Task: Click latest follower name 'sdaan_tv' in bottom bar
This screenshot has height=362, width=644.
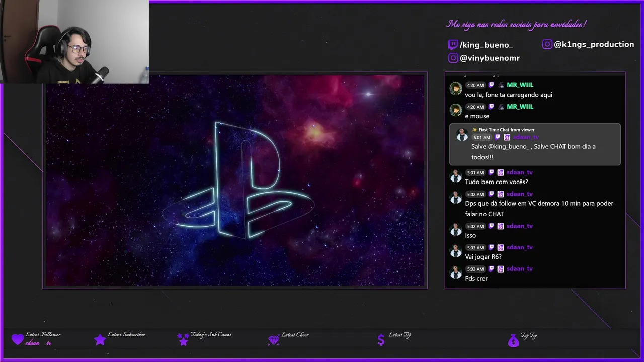Action: 39,343
